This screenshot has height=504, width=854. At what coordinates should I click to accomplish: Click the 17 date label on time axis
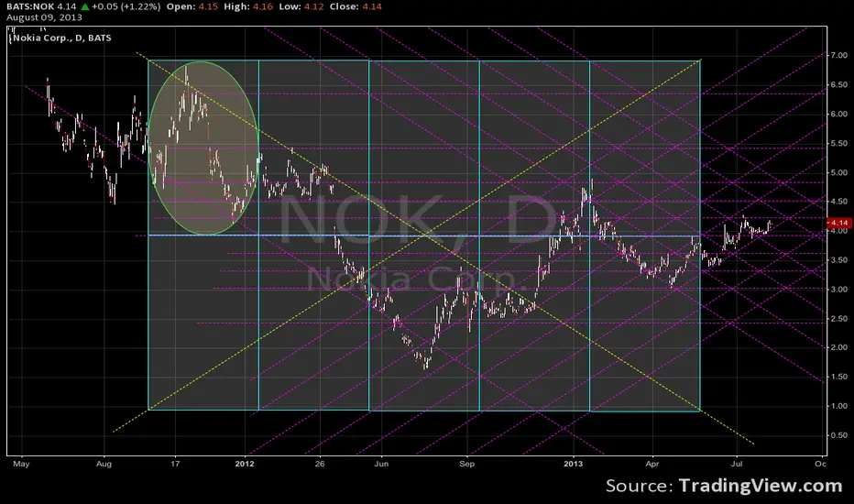pos(175,465)
